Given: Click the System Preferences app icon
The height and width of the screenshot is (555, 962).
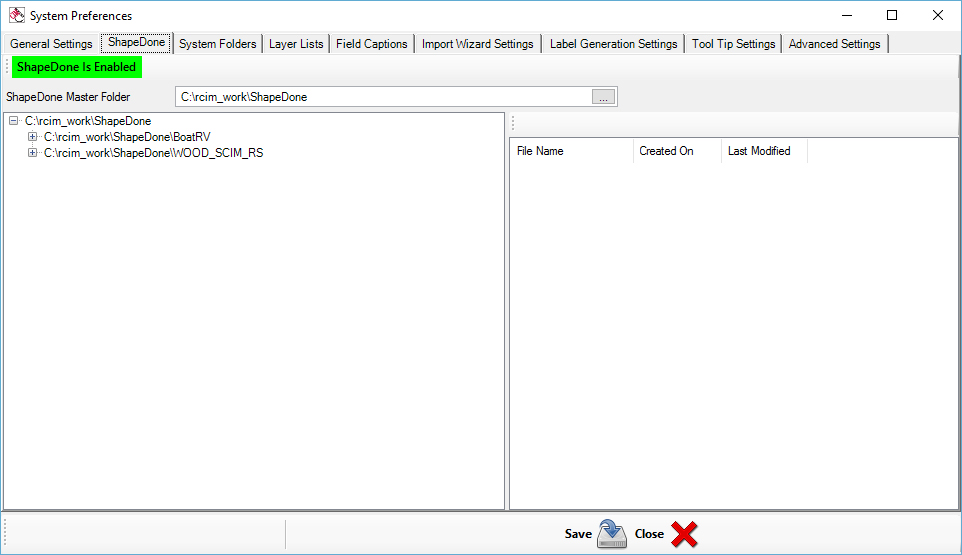Looking at the screenshot, I should tap(17, 15).
